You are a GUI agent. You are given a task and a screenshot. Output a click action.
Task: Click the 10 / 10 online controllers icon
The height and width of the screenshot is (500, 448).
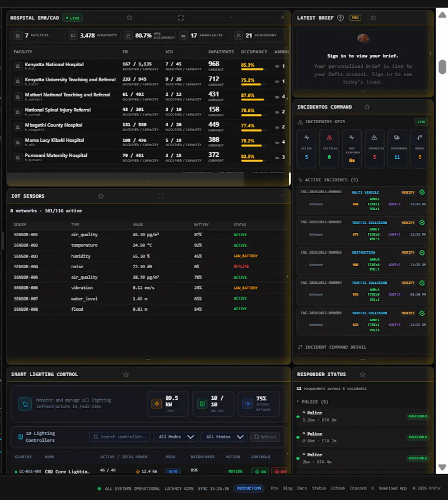point(202,404)
